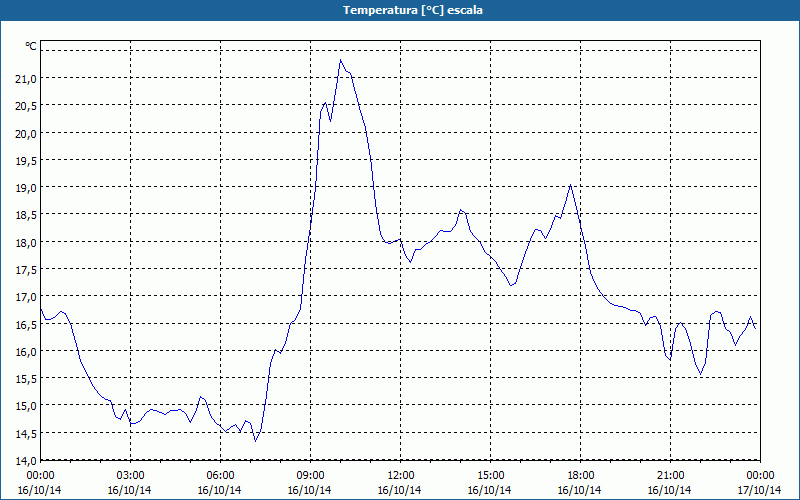This screenshot has width=800, height=500.
Task: Select the 17,0 temperature axis label
Action: click(27, 296)
